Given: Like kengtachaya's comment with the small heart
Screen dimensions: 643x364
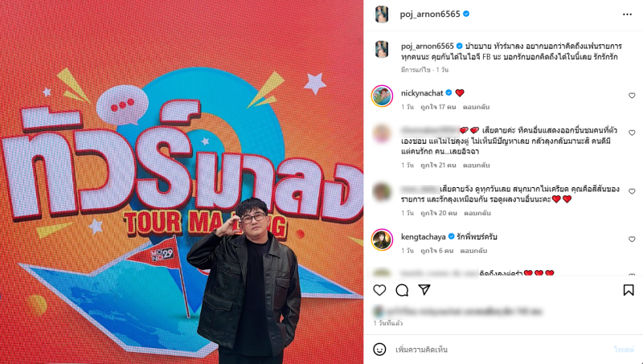Looking at the screenshot, I should pos(632,239).
